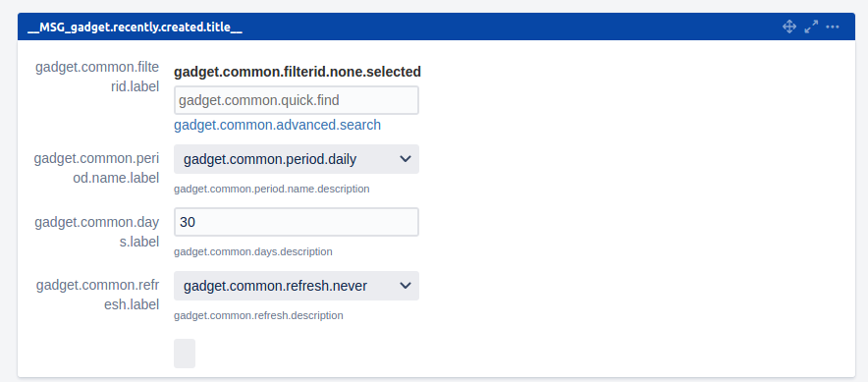Click the chevron arrow on the refresh.never dropdown
This screenshot has width=868, height=382.
click(x=406, y=286)
